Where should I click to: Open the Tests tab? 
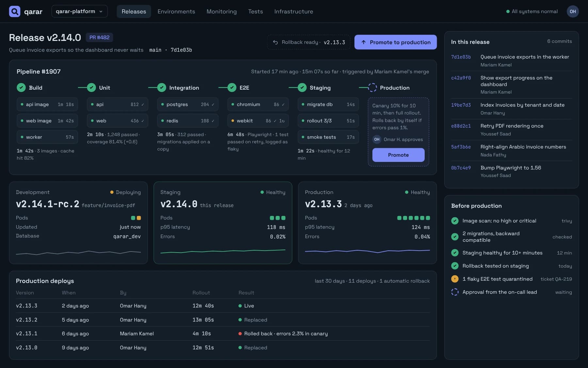255,11
